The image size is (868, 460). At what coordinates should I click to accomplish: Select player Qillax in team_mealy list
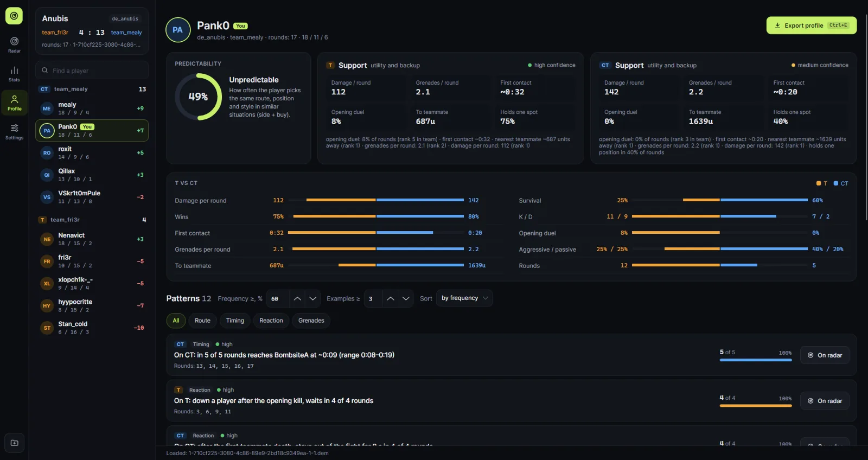92,175
